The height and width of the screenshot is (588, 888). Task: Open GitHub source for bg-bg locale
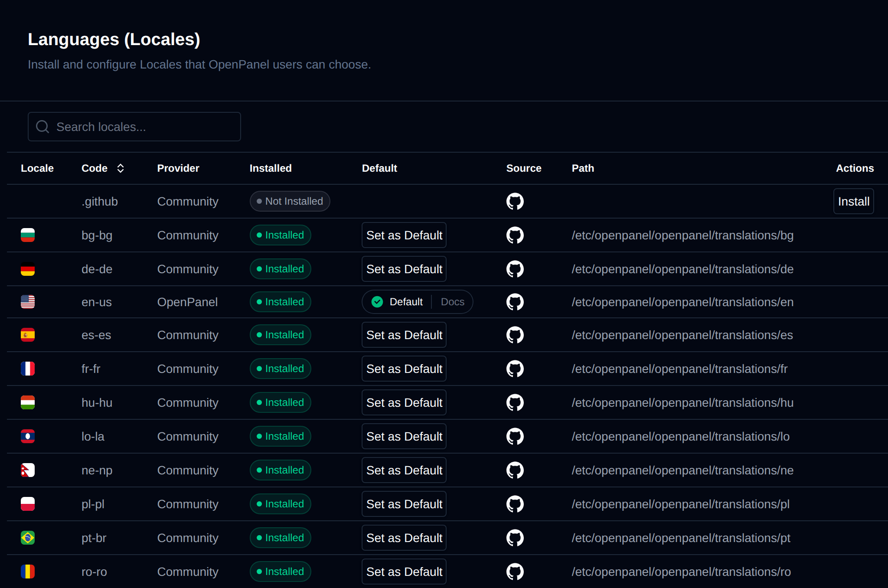(515, 235)
